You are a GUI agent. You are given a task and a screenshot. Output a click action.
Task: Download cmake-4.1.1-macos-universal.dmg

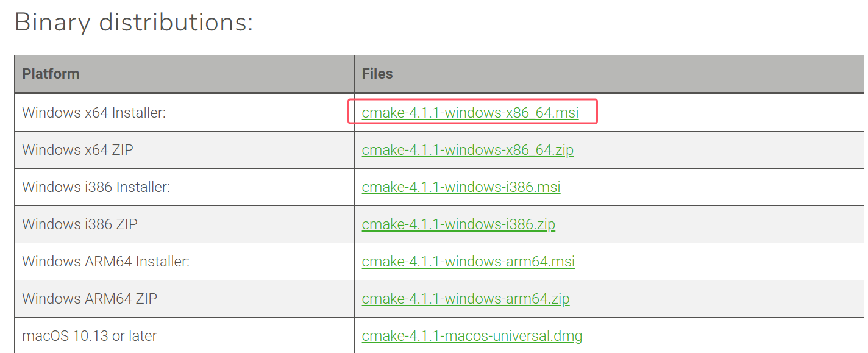(472, 336)
